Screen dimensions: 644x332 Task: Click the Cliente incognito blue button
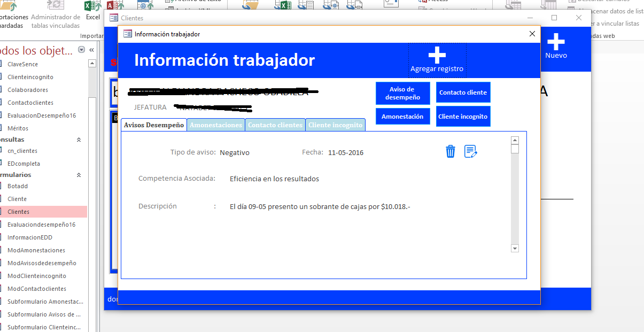click(x=463, y=116)
